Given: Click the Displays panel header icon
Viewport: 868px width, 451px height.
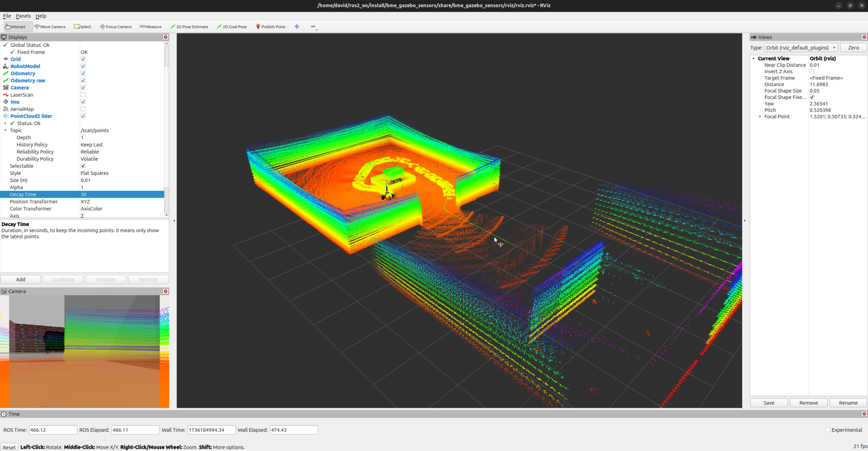Looking at the screenshot, I should (x=4, y=37).
